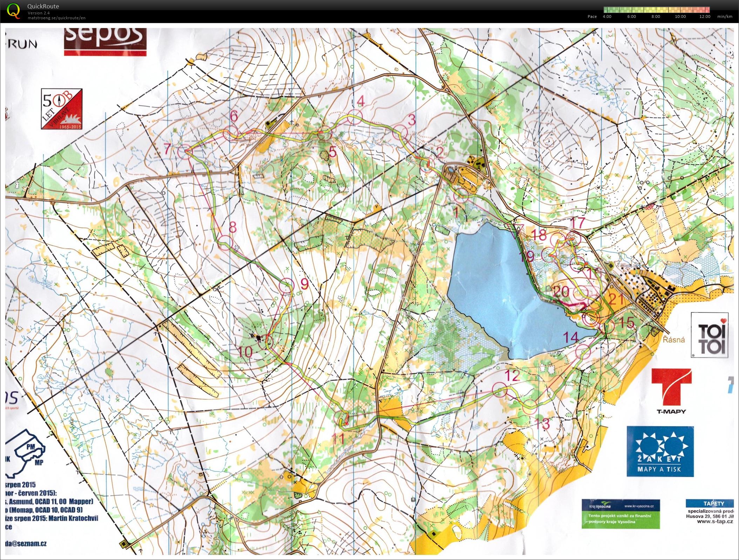Click control number 11 on the map

(339, 439)
